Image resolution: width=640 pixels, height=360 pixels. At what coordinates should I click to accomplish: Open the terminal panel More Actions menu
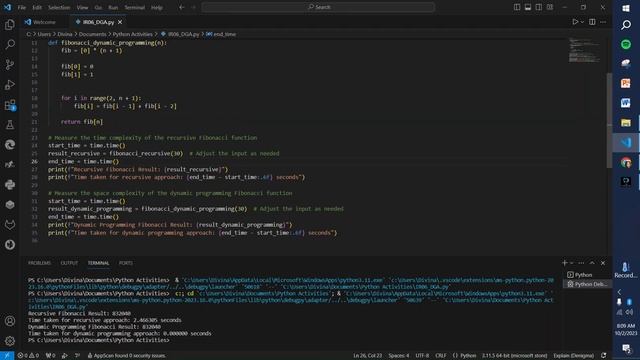pos(581,263)
